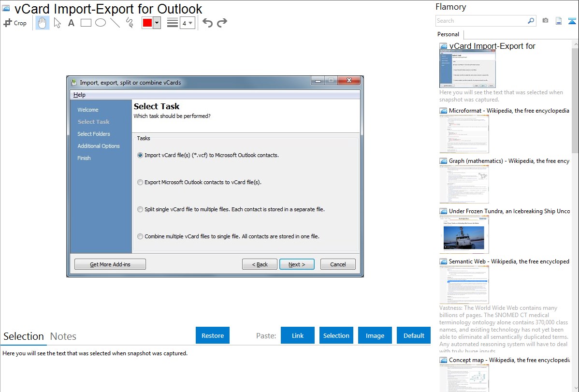The image size is (579, 392).
Task: Click the Semantic Web - Wikipedia title
Action: (509, 261)
